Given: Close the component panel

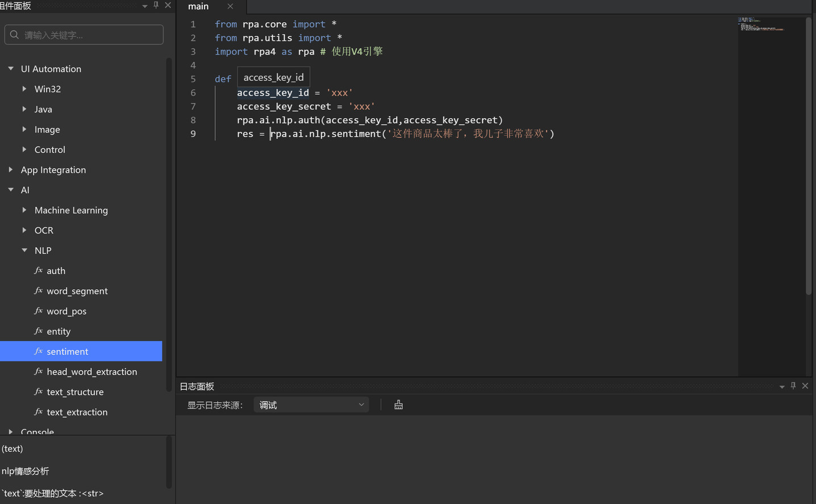Looking at the screenshot, I should 168,5.
